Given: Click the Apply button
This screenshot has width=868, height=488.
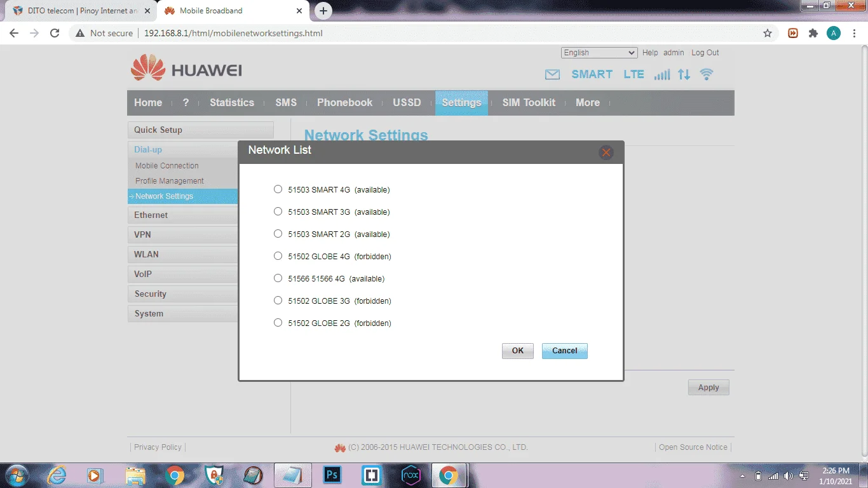Looking at the screenshot, I should click(x=709, y=388).
